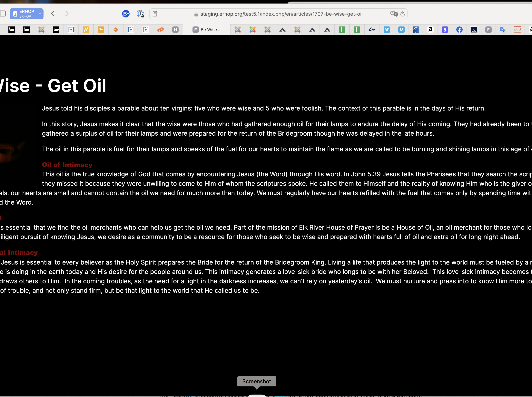This screenshot has height=397, width=532.
Task: Show Reader view icon in address bar
Action: [x=155, y=14]
